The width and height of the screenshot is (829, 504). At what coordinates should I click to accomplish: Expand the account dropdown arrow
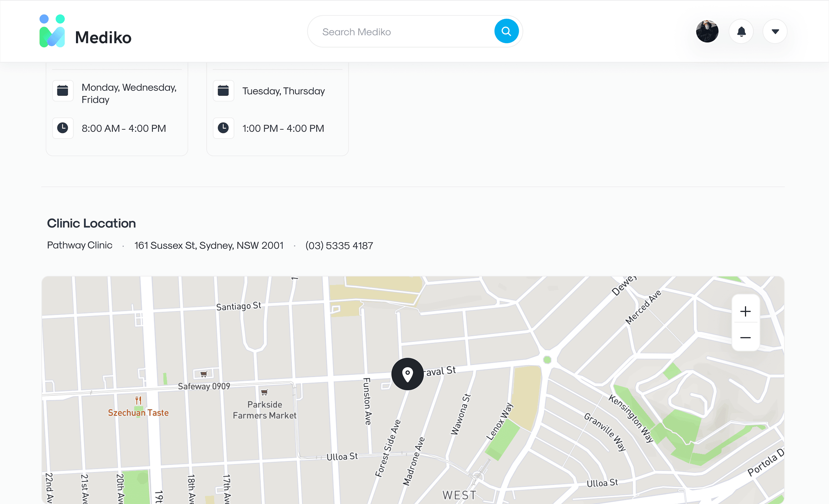tap(775, 31)
